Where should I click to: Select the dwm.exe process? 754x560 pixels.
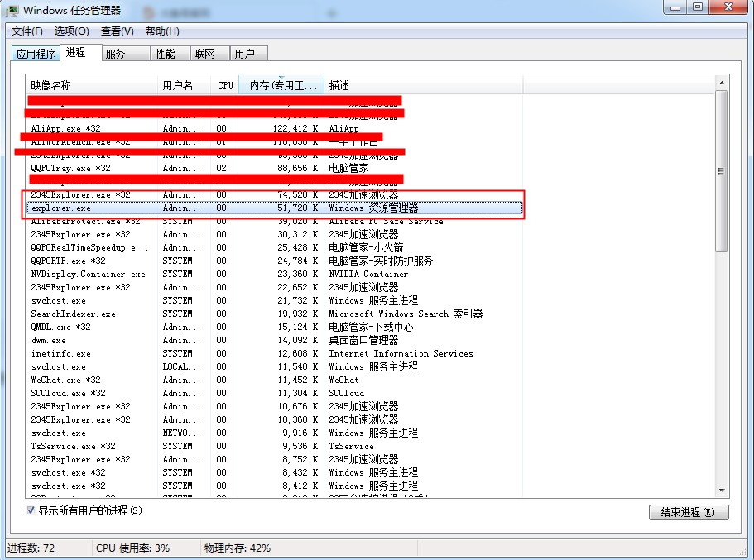(274, 340)
